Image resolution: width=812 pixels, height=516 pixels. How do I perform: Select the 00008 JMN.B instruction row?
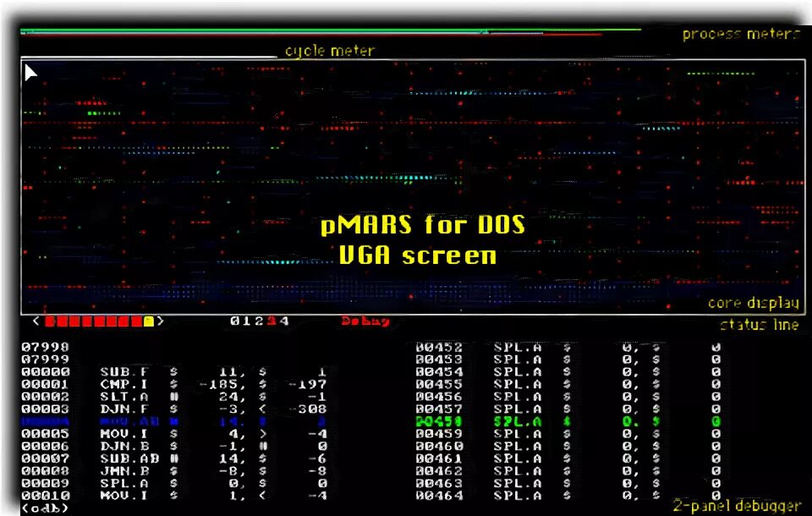tap(174, 471)
